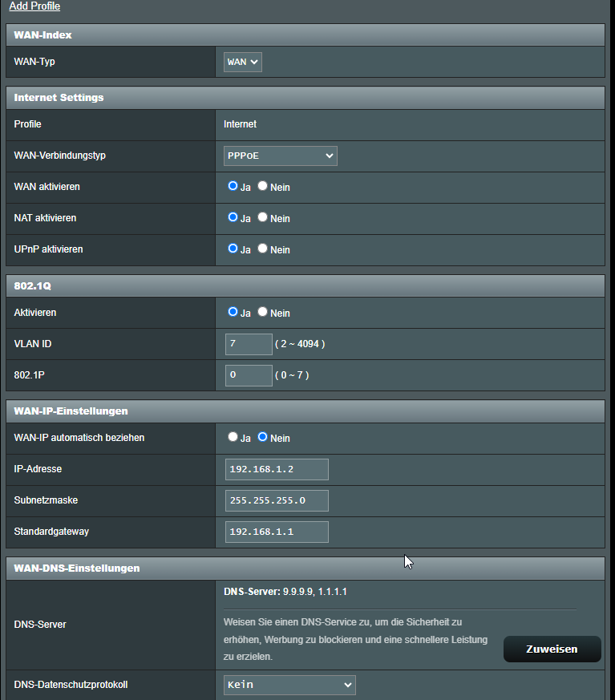The image size is (615, 700).
Task: Select Ja for 802.1Q Aktivieren
Action: [x=233, y=312]
